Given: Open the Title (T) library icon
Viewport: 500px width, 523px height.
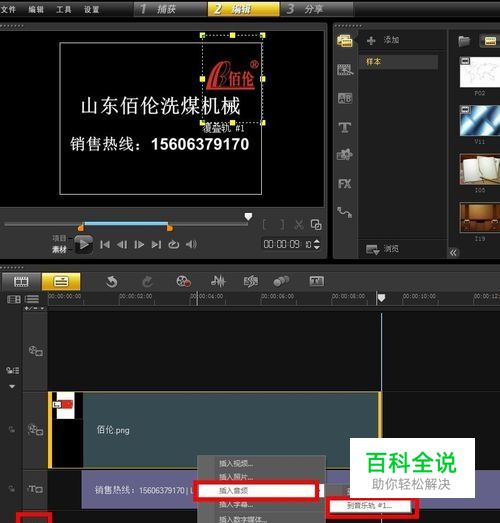Looking at the screenshot, I should tap(345, 127).
